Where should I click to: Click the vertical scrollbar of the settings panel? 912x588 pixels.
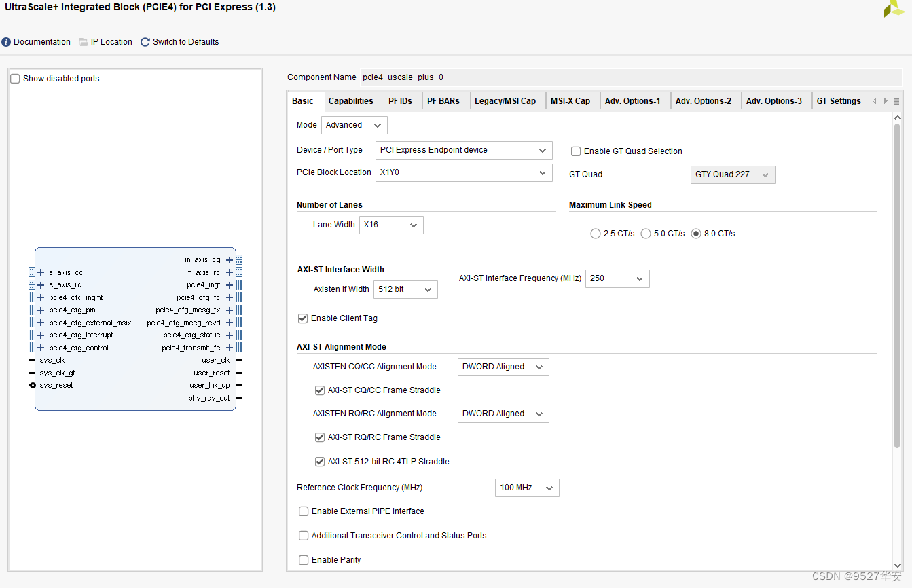898,285
